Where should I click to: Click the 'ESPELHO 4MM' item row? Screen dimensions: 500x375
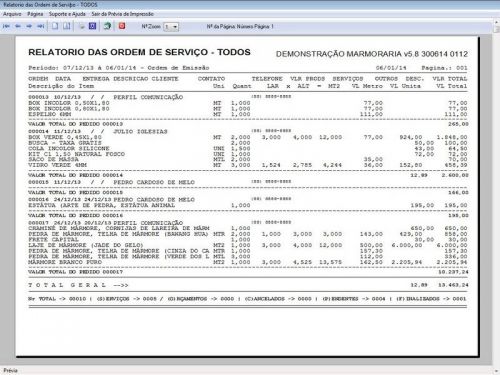pyautogui.click(x=248, y=114)
